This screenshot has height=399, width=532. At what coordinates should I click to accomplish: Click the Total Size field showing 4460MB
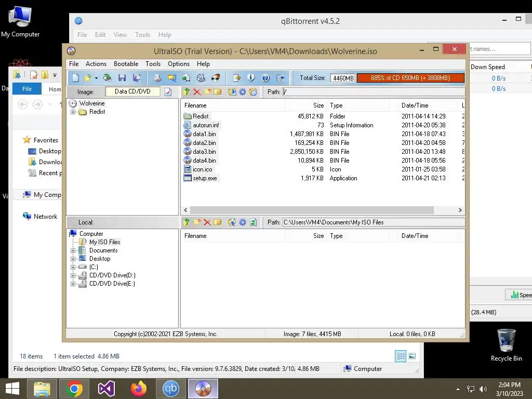tap(343, 78)
